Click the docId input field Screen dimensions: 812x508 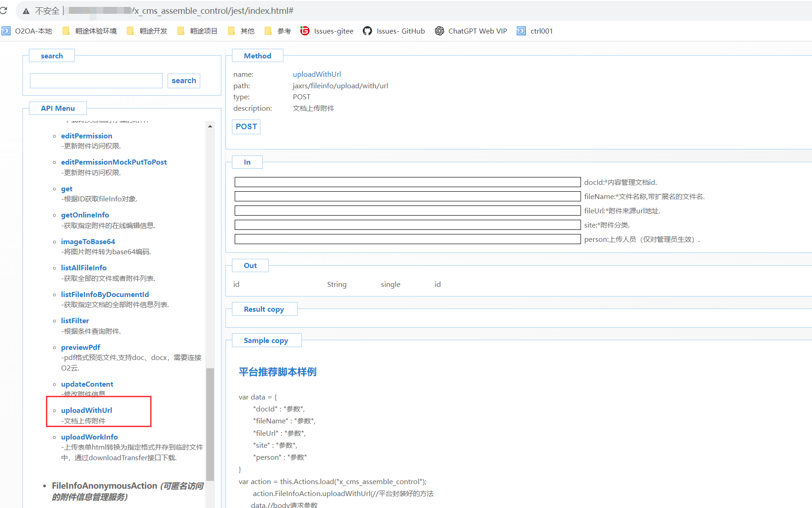tap(407, 183)
